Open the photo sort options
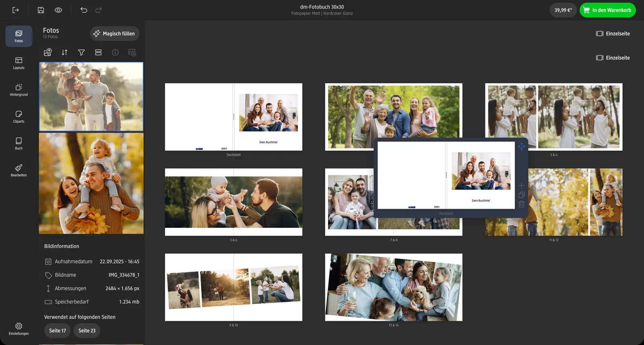The width and height of the screenshot is (644, 345). (64, 52)
